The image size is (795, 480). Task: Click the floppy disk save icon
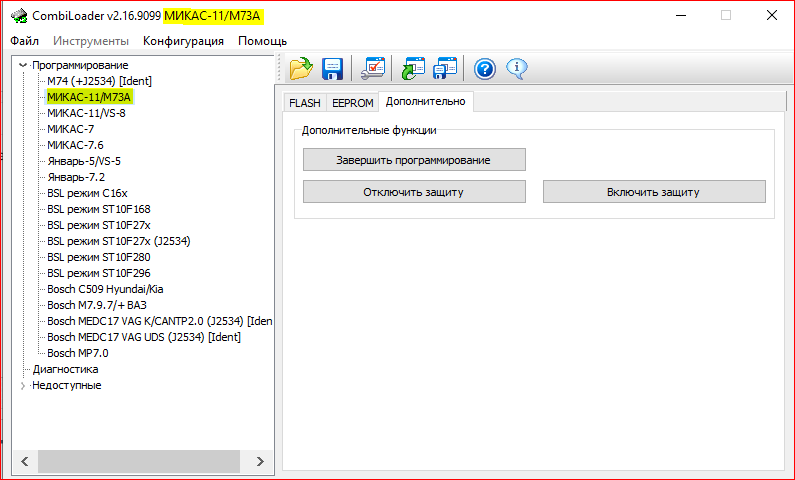[332, 68]
